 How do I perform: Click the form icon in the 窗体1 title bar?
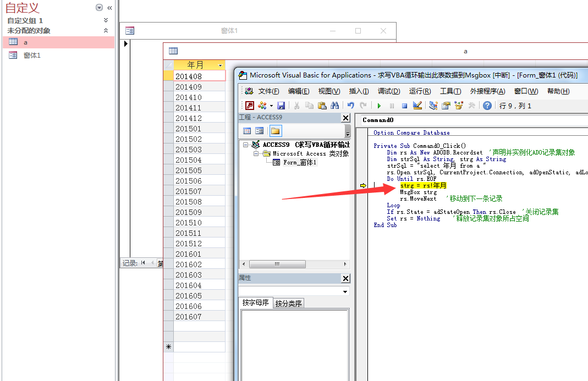click(130, 31)
